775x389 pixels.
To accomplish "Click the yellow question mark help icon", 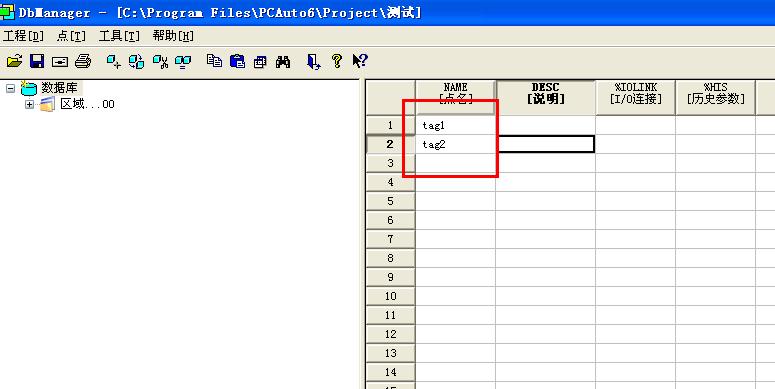I will (x=337, y=61).
